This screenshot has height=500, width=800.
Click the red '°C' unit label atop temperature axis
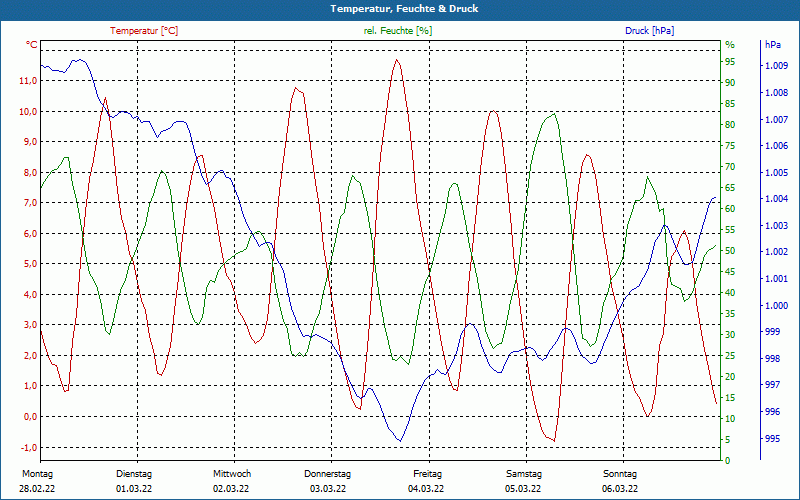[x=32, y=45]
